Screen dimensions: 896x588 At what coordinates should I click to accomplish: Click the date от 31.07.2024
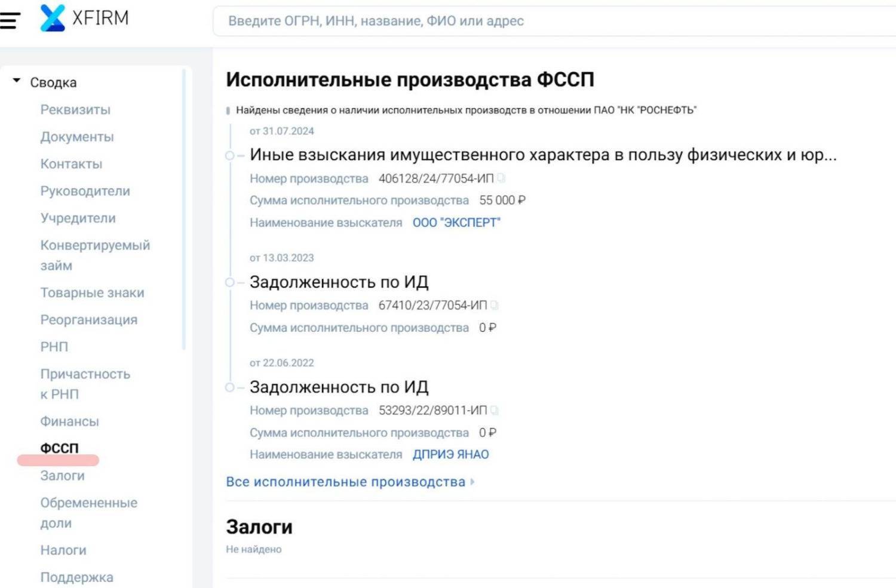[x=281, y=131]
